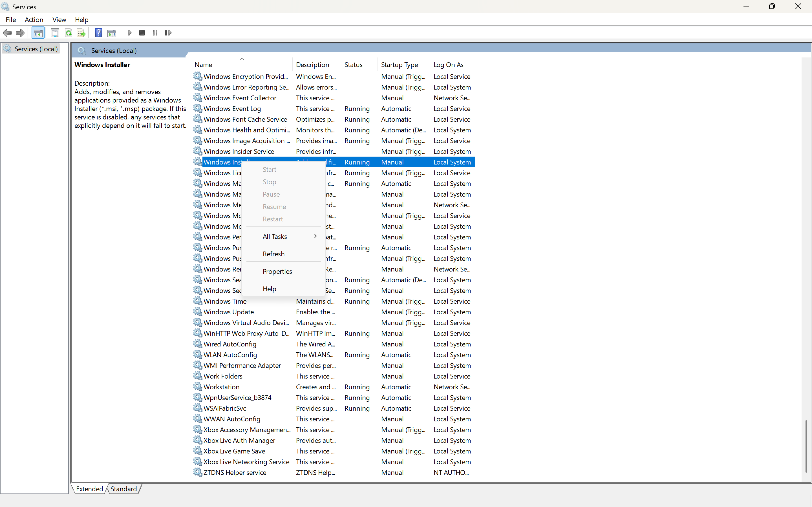Click the vertical scrollbar thumb

(x=807, y=446)
